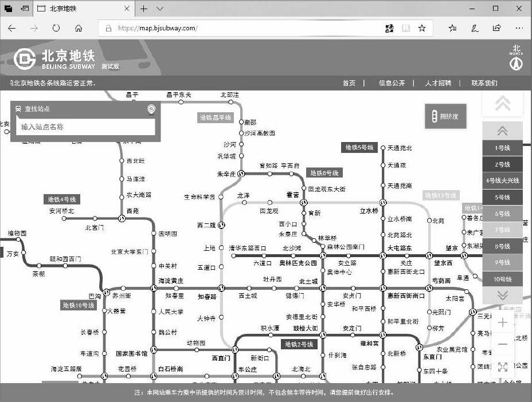Viewport: 532px width, 402px height.
Task: Select 4号线大兴线 in the line list
Action: pos(503,180)
